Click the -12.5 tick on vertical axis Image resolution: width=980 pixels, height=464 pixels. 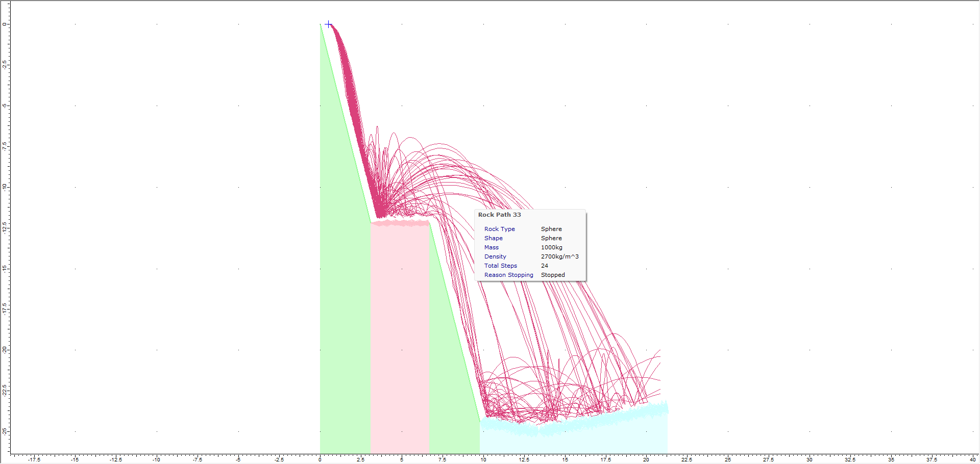click(5, 227)
